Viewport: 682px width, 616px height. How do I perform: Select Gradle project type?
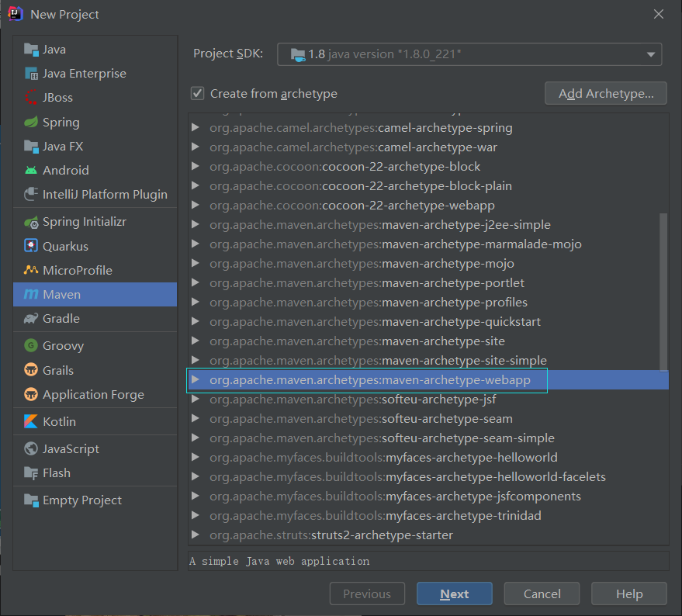[x=95, y=318]
